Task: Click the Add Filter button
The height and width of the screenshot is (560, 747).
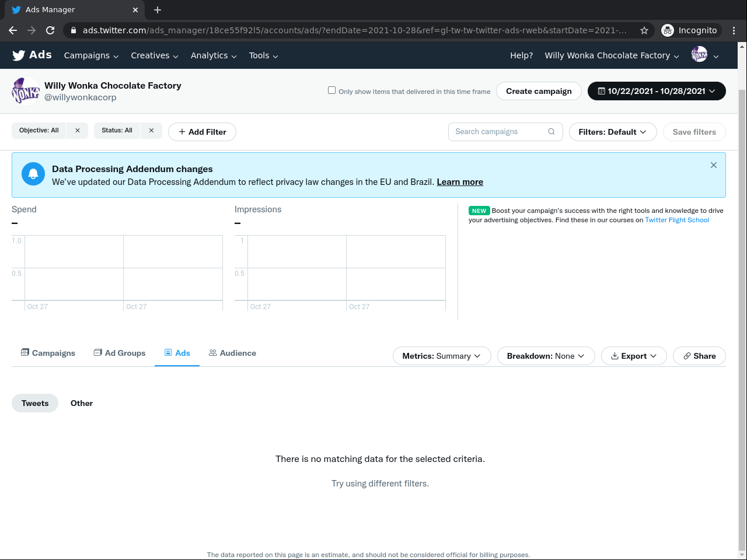Action: pyautogui.click(x=202, y=132)
